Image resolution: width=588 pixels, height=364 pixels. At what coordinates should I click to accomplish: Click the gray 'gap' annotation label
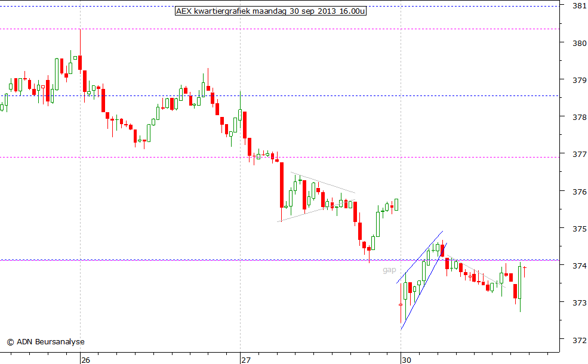[x=389, y=270]
